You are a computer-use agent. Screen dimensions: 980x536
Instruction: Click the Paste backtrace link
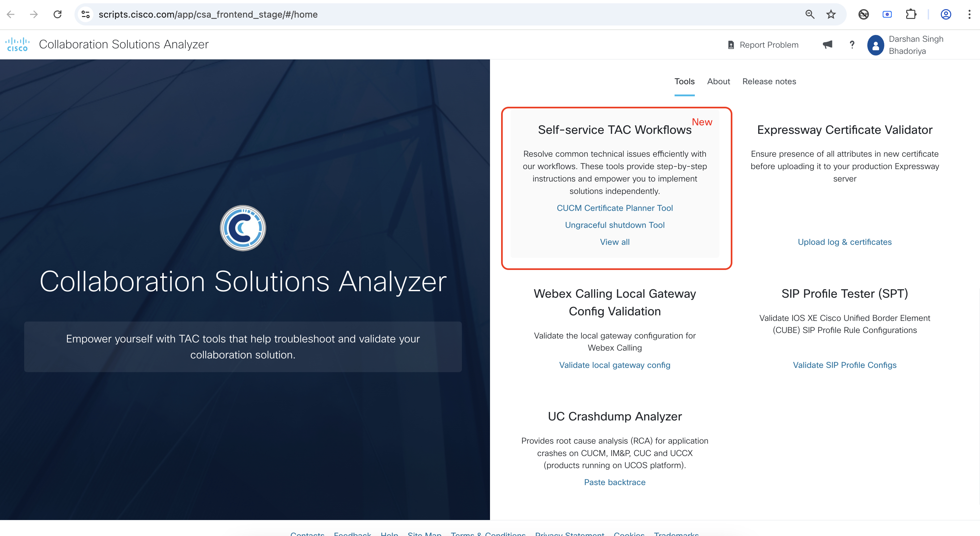614,482
